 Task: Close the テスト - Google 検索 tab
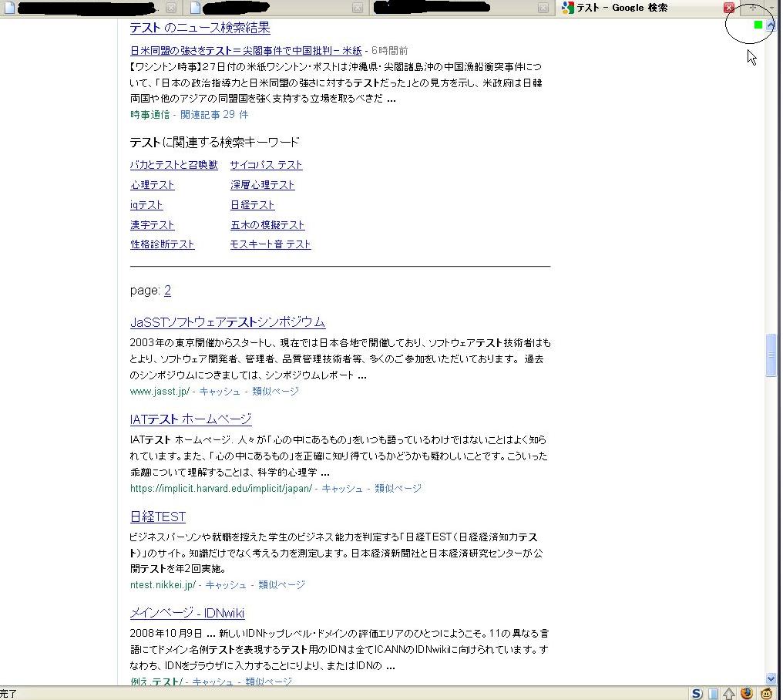coord(728,8)
